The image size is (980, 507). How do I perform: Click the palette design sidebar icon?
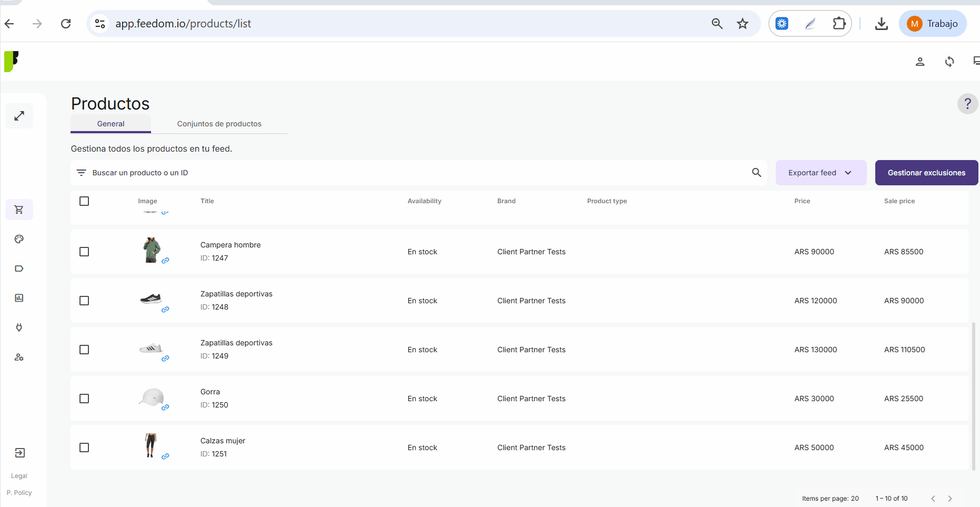tap(19, 239)
